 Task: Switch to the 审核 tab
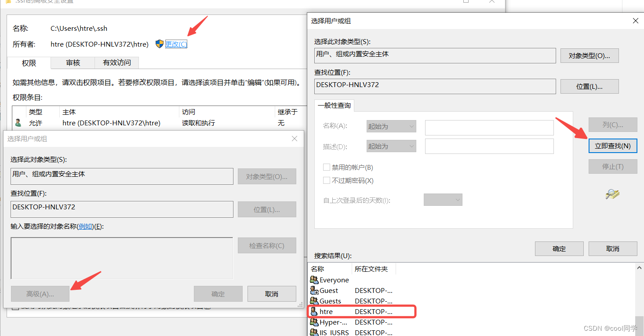point(73,63)
